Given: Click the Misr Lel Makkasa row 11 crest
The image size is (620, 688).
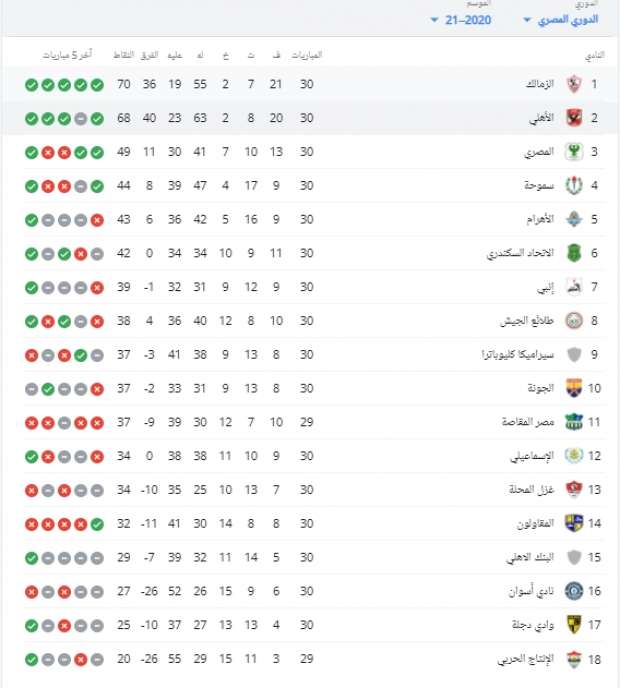Looking at the screenshot, I should tap(574, 422).
